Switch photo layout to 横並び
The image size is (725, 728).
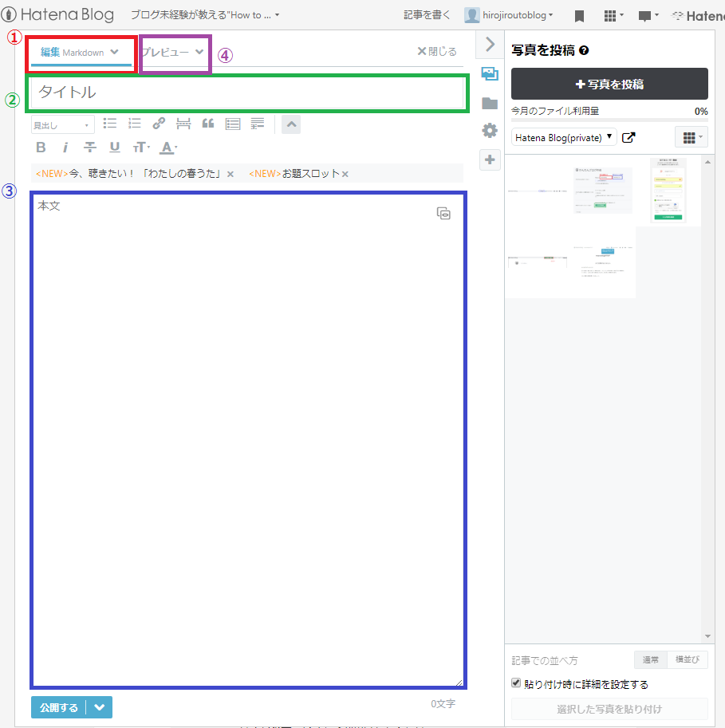[x=687, y=659]
